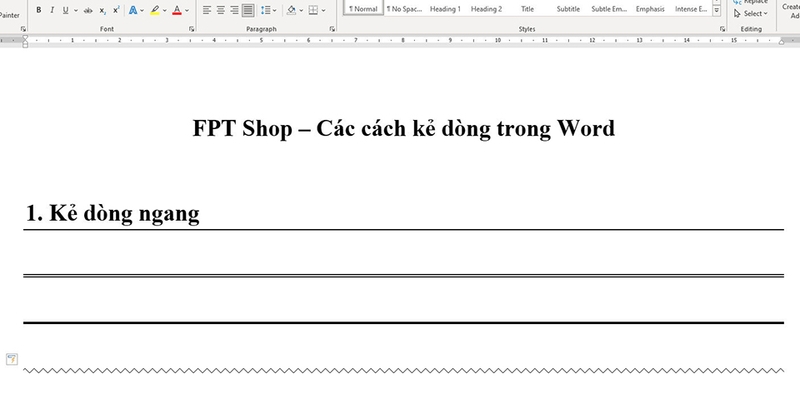Toggle Italic formatting
Viewport: 800px width, 394px height.
click(52, 10)
